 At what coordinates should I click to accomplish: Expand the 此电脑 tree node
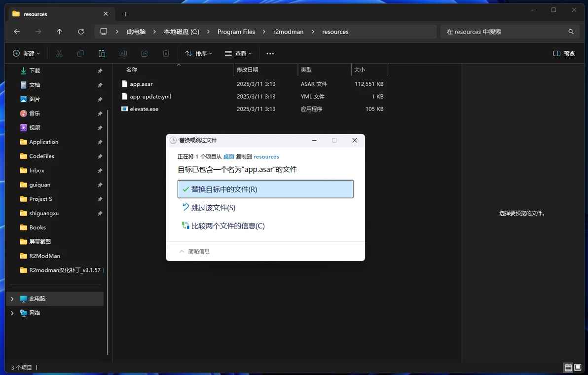12,299
